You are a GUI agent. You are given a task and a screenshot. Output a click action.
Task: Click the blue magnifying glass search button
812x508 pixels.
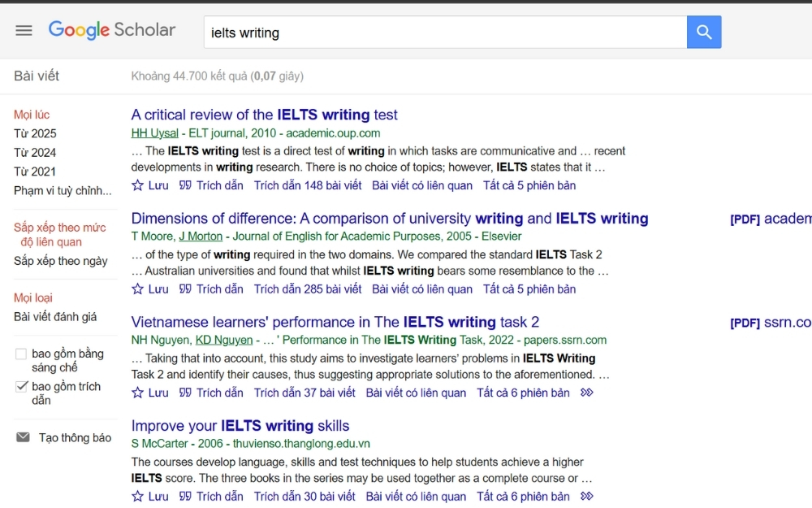[x=703, y=33]
